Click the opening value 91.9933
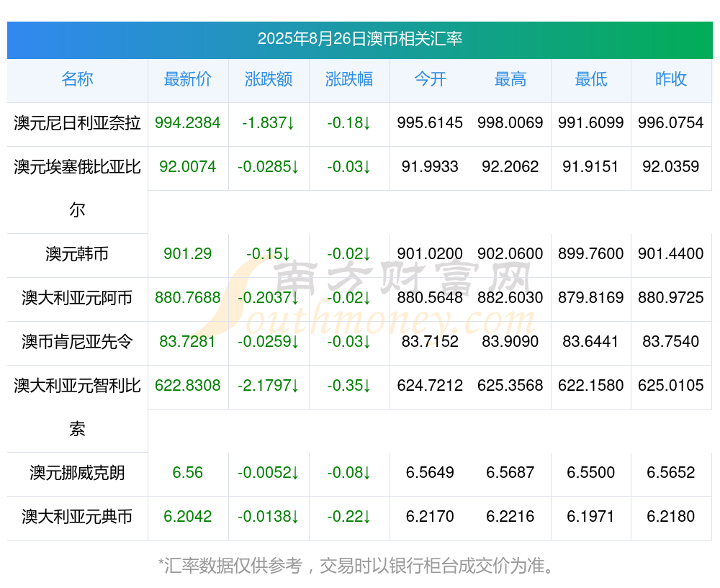Screen dimensions: 720x588 [x=430, y=167]
